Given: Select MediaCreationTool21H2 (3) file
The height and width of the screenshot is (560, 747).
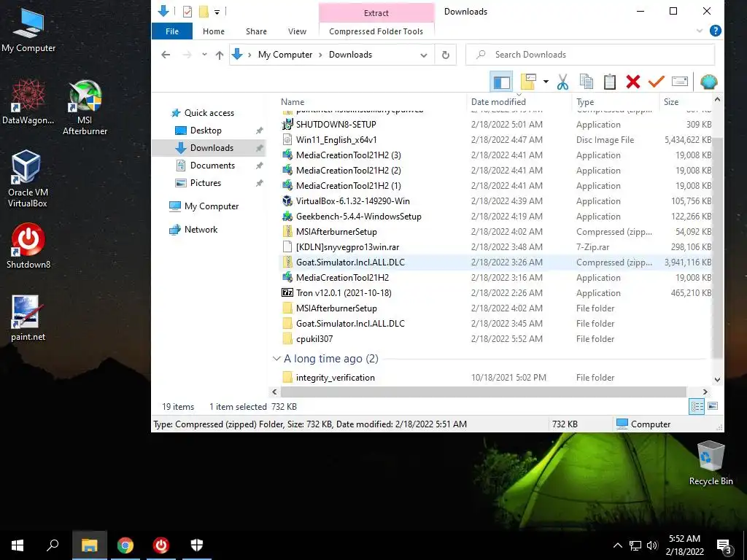Looking at the screenshot, I should pos(348,155).
